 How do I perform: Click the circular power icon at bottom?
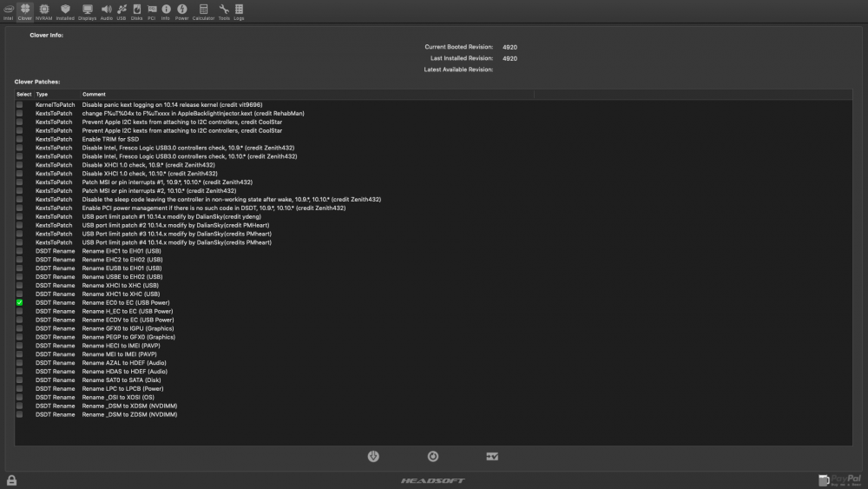point(433,456)
